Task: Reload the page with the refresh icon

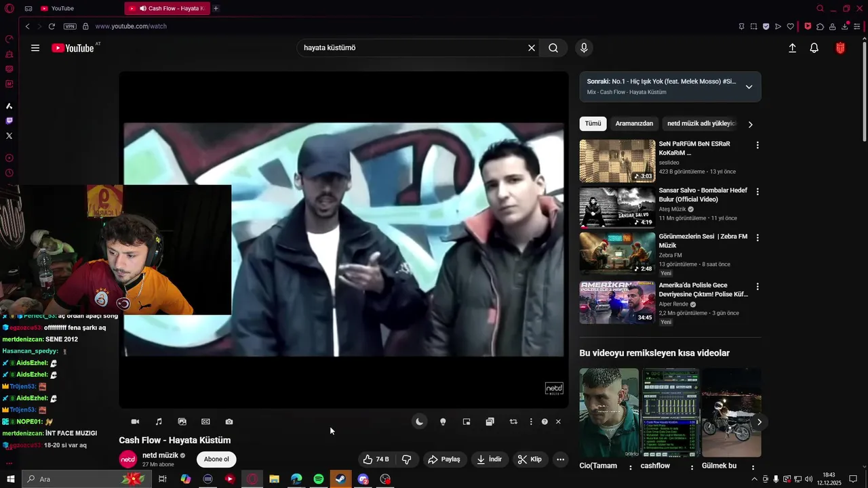Action: pos(52,26)
